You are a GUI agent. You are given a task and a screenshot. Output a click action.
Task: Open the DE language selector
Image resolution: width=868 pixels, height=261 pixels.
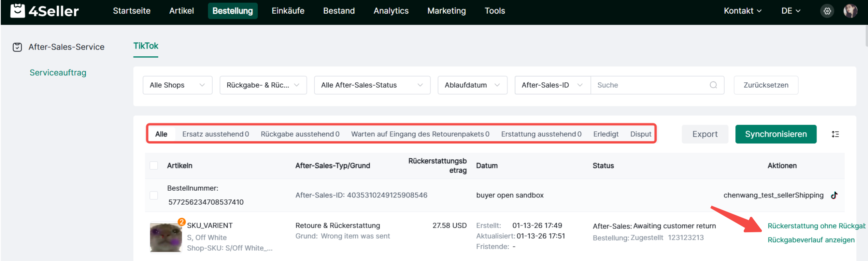(x=790, y=11)
